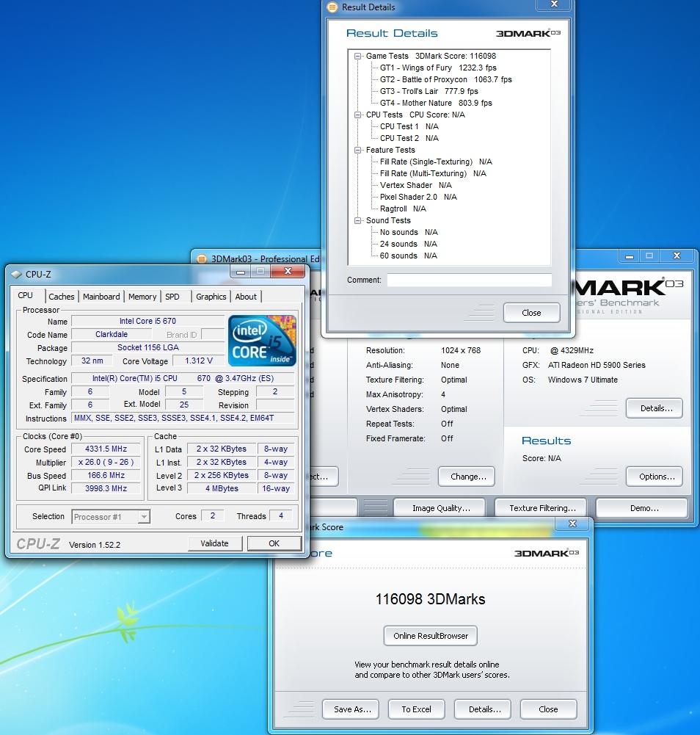The image size is (700, 735).
Task: Select the GT4 - Mother Nature row
Action: tap(436, 103)
